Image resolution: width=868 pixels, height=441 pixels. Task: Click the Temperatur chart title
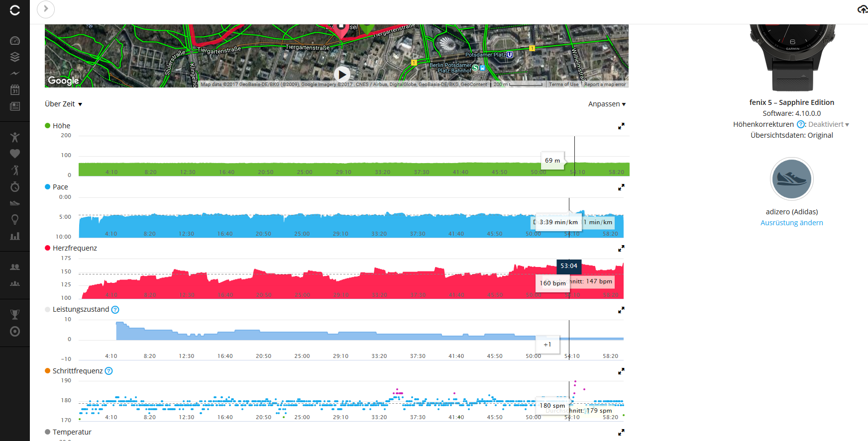click(x=72, y=432)
